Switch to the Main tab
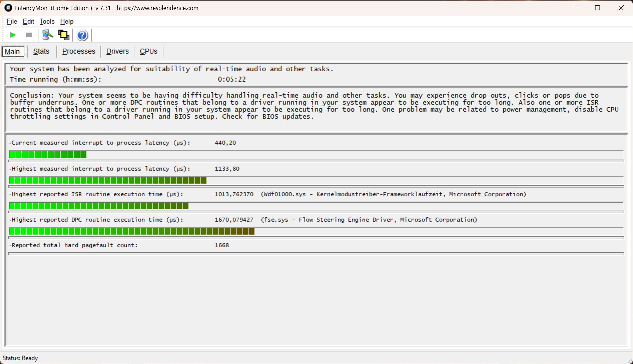This screenshot has height=364, width=633. [x=13, y=52]
